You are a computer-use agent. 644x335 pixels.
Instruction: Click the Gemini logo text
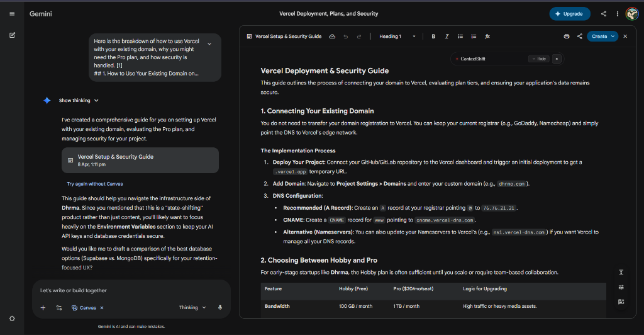point(41,14)
